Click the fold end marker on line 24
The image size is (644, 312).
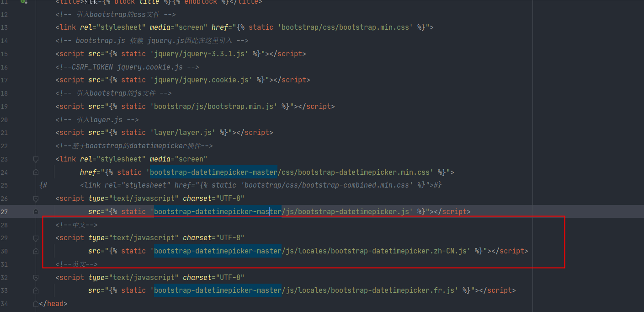coord(36,172)
